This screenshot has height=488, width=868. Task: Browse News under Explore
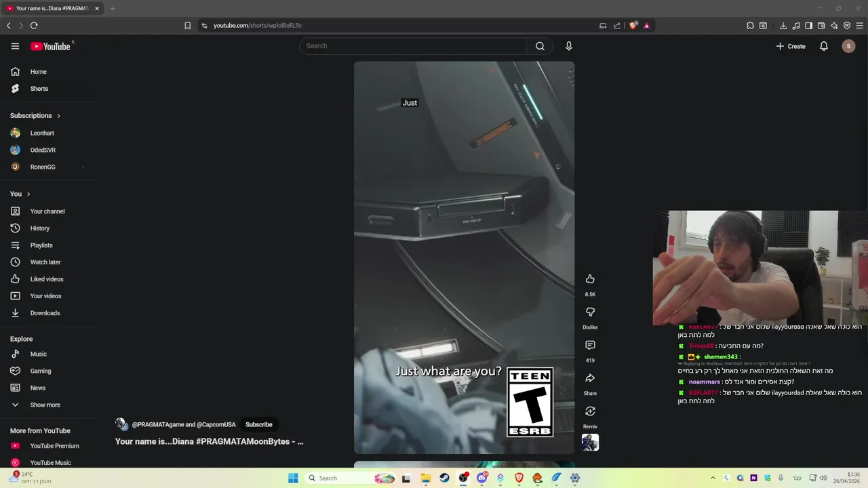pyautogui.click(x=49, y=388)
